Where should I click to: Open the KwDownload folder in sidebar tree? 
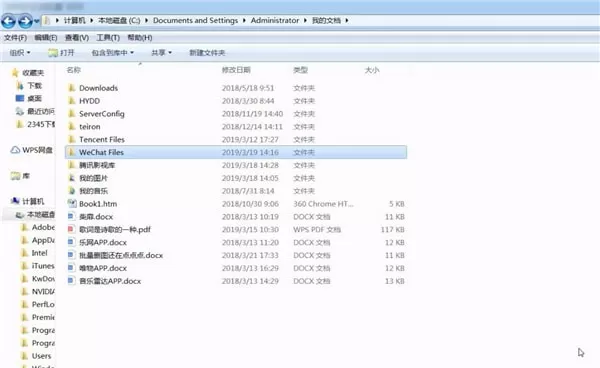tap(43, 279)
